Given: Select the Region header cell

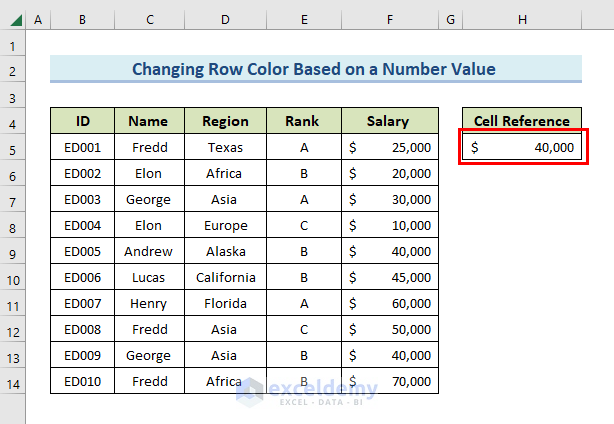Looking at the screenshot, I should (225, 121).
